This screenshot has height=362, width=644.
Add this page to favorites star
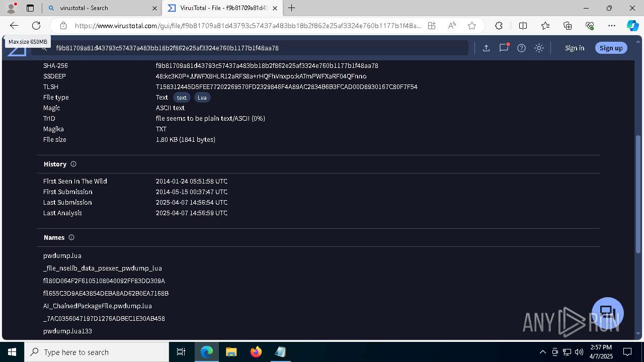click(x=471, y=26)
